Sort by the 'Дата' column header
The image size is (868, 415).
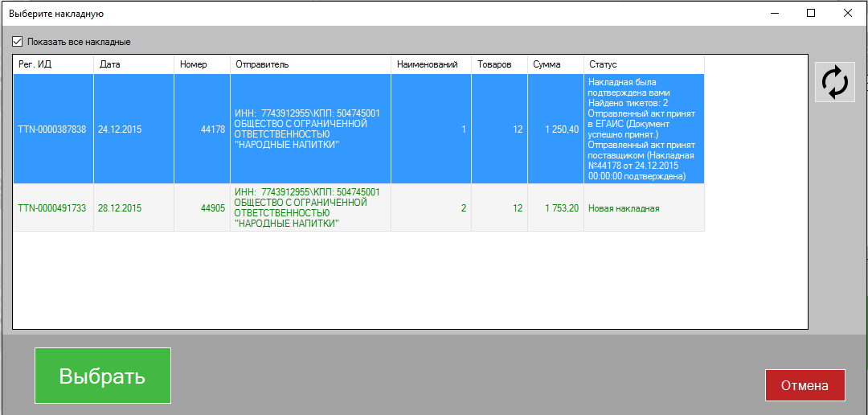click(x=134, y=64)
